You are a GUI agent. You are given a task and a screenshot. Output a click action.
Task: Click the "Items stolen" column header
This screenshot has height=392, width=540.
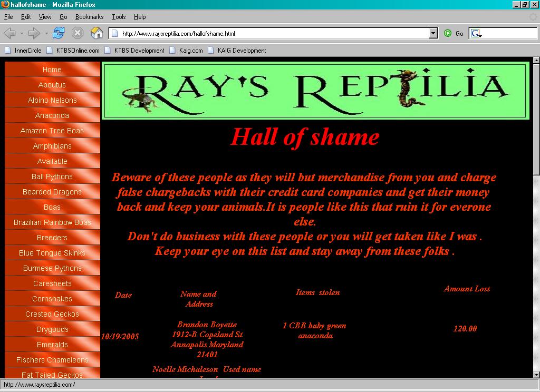tap(317, 292)
